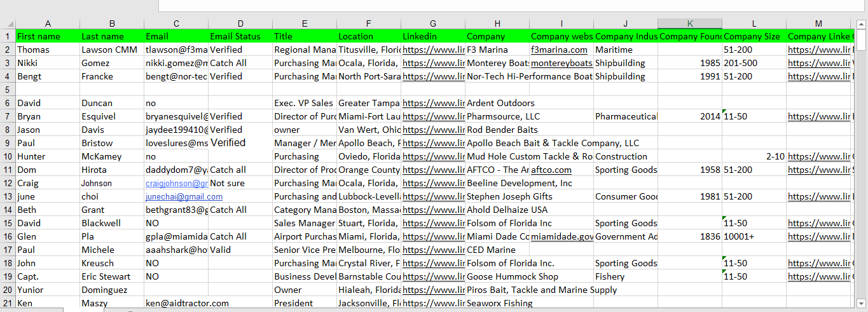Follow the aftco.com company link
The image size is (868, 312).
551,170
